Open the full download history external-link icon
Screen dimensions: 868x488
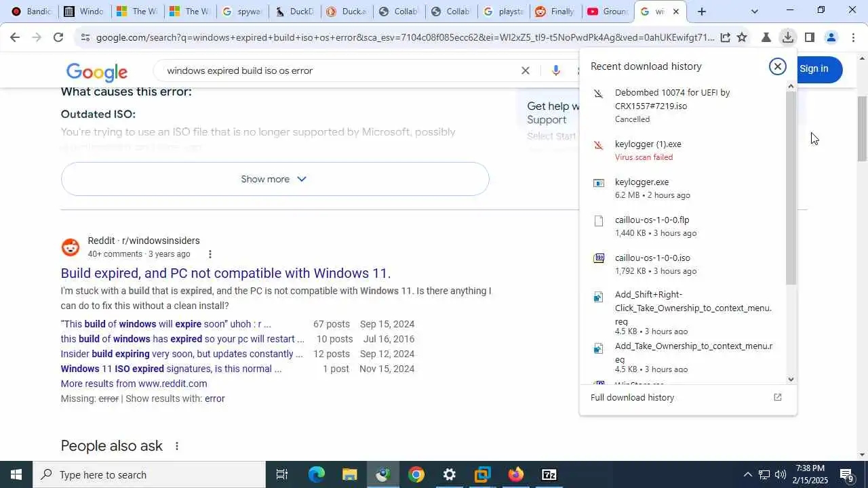point(778,398)
